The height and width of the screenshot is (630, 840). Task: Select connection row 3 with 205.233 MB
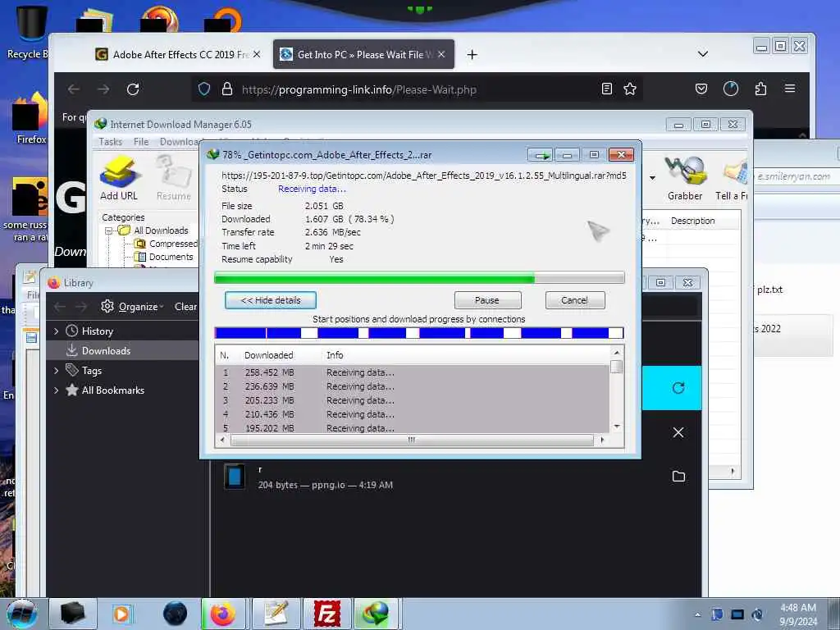pos(413,400)
